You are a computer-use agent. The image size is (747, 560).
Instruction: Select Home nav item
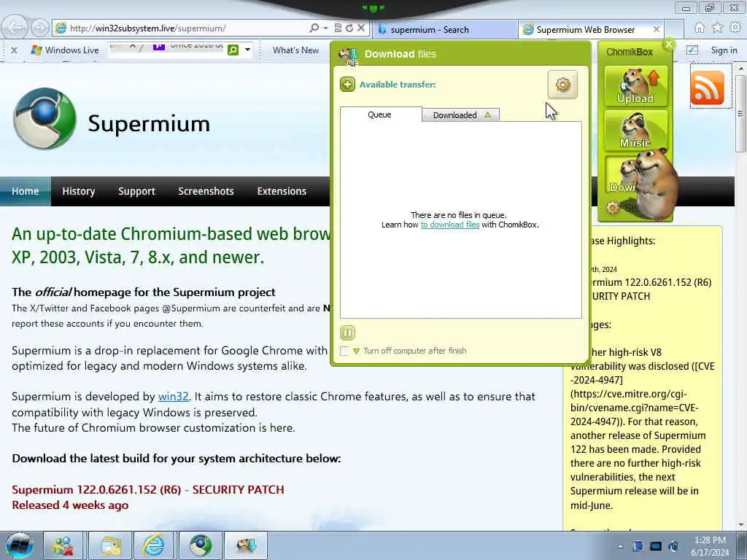coord(26,191)
